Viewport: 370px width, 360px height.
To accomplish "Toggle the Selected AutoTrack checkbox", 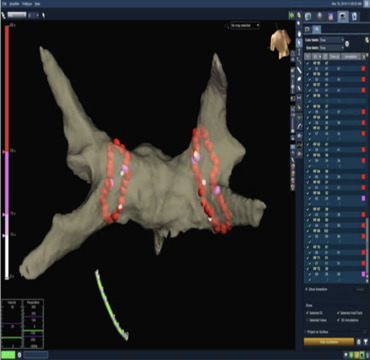I will (338, 313).
